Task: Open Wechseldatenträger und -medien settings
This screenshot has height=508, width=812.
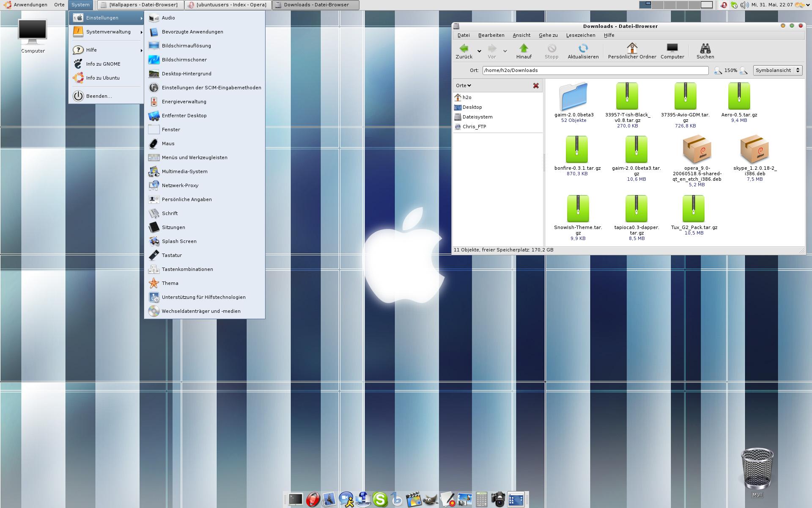Action: pos(205,311)
